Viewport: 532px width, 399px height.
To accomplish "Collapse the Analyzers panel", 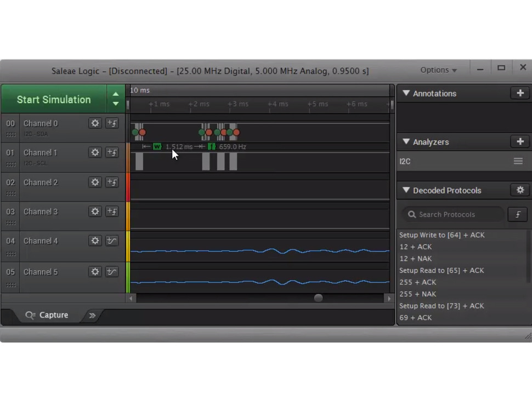I will point(406,141).
